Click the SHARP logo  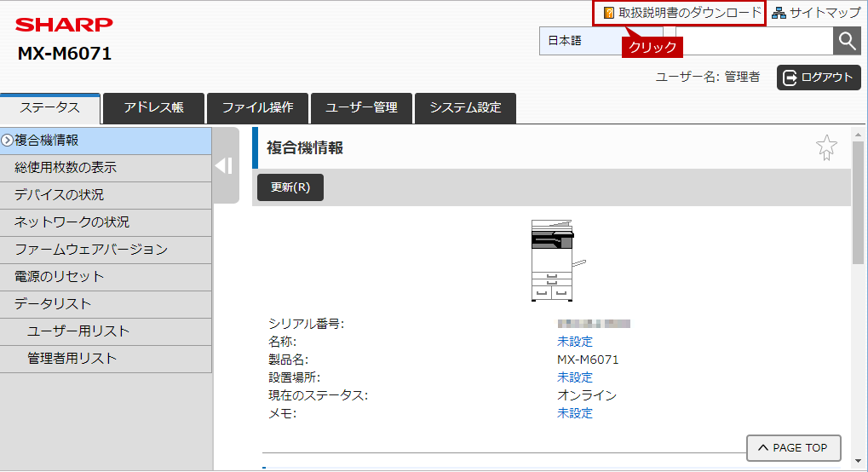click(x=64, y=25)
